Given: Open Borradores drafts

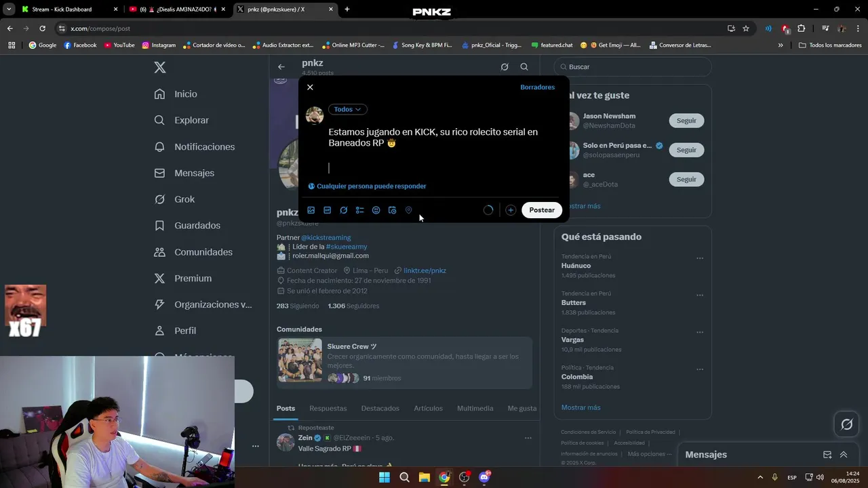Looking at the screenshot, I should pyautogui.click(x=537, y=87).
